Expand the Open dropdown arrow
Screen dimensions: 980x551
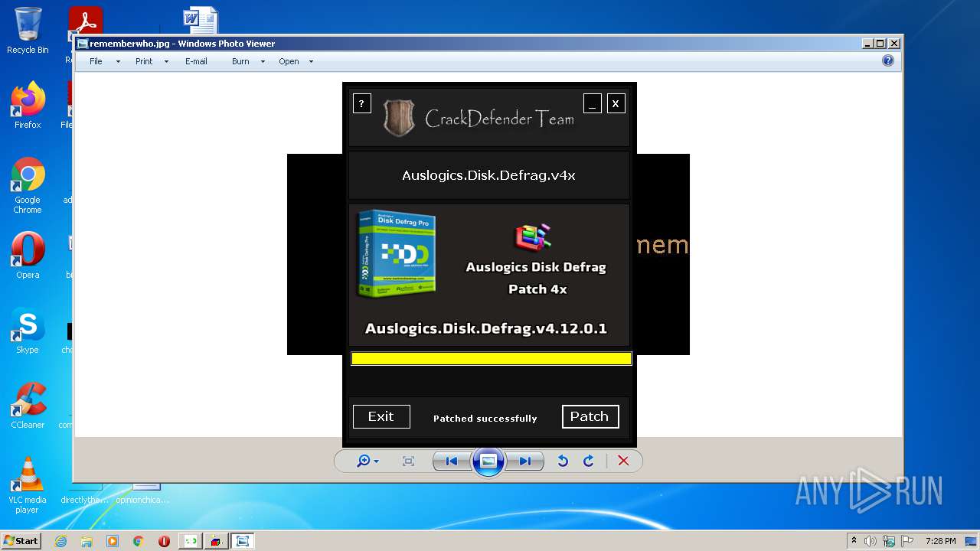[x=311, y=62]
